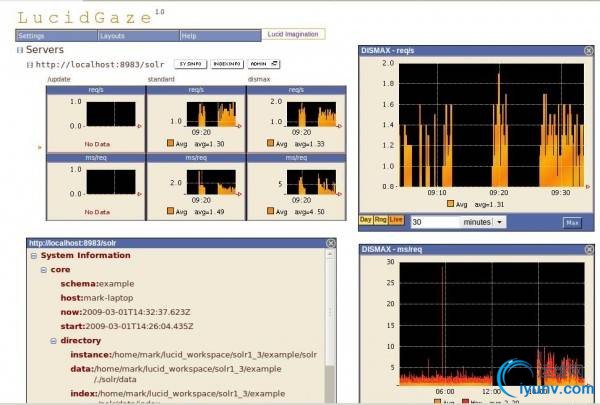
Task: Select the data: path entry
Action: click(176, 374)
